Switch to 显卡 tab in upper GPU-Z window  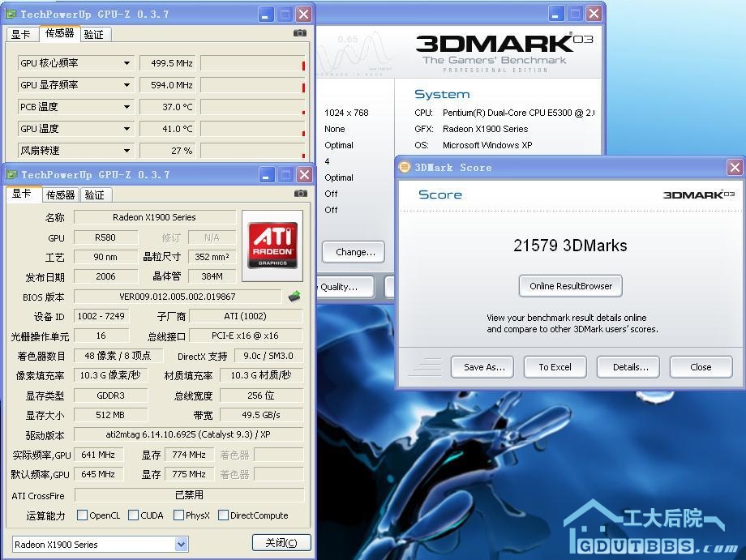pos(21,34)
